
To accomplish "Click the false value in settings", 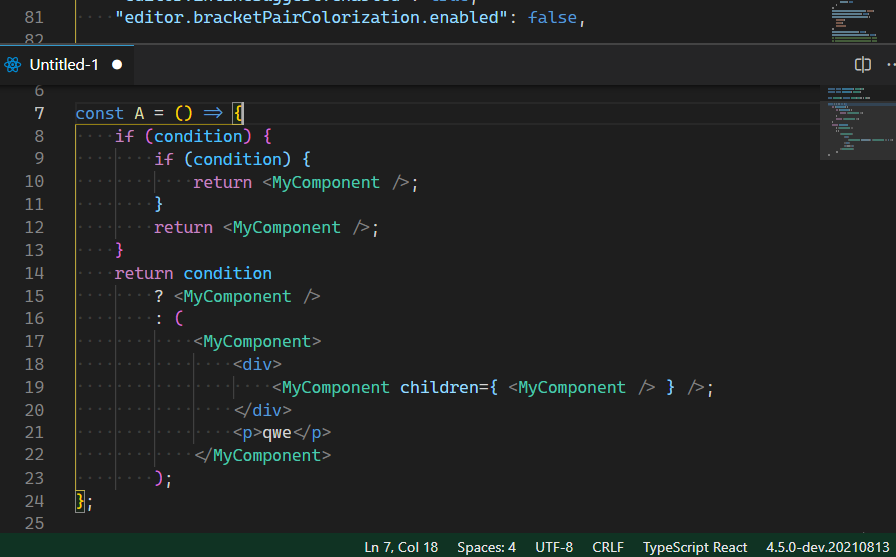I will tap(552, 18).
